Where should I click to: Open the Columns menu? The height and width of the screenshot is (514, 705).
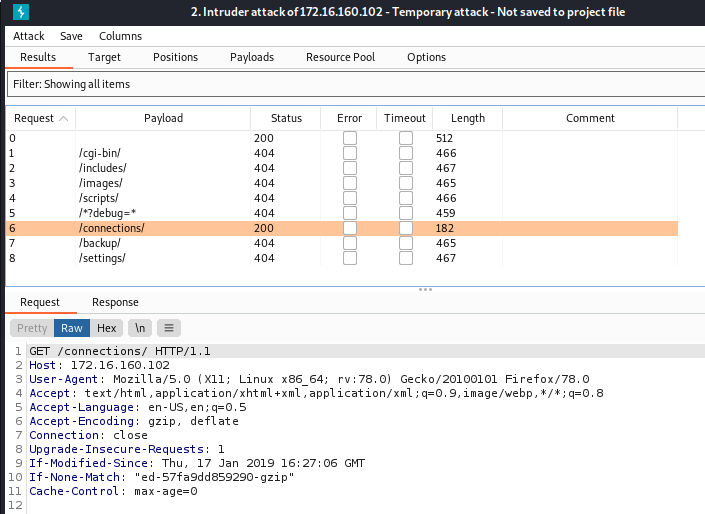click(x=120, y=36)
